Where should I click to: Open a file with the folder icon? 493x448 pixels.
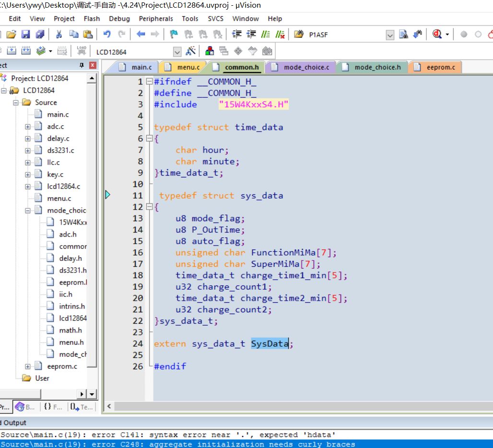click(x=11, y=34)
